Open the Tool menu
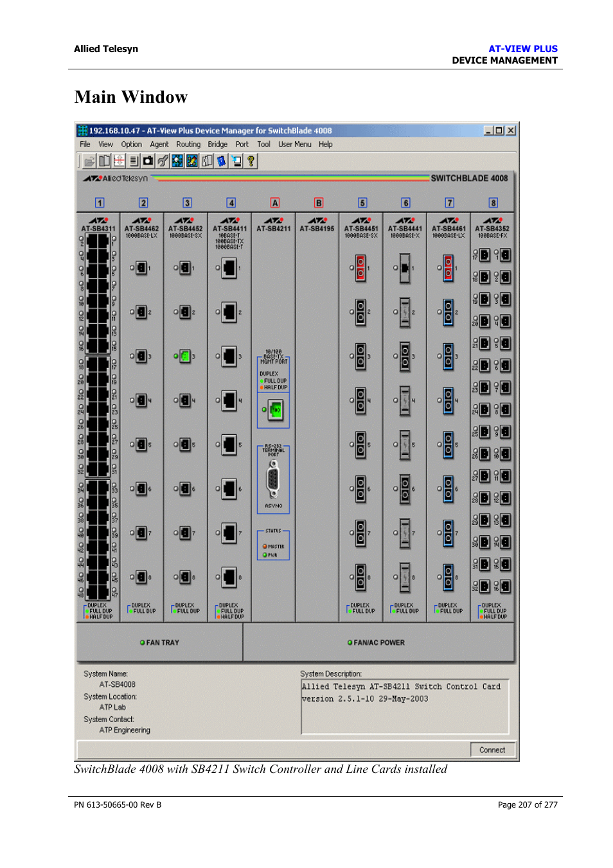The width and height of the screenshot is (613, 868). click(x=263, y=145)
